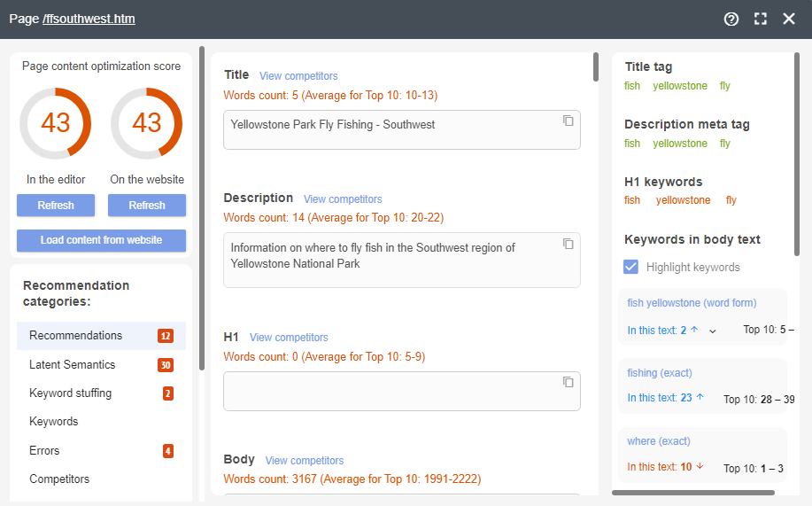Refresh the In the editor score
Screen dimensions: 812x506
click(x=56, y=206)
